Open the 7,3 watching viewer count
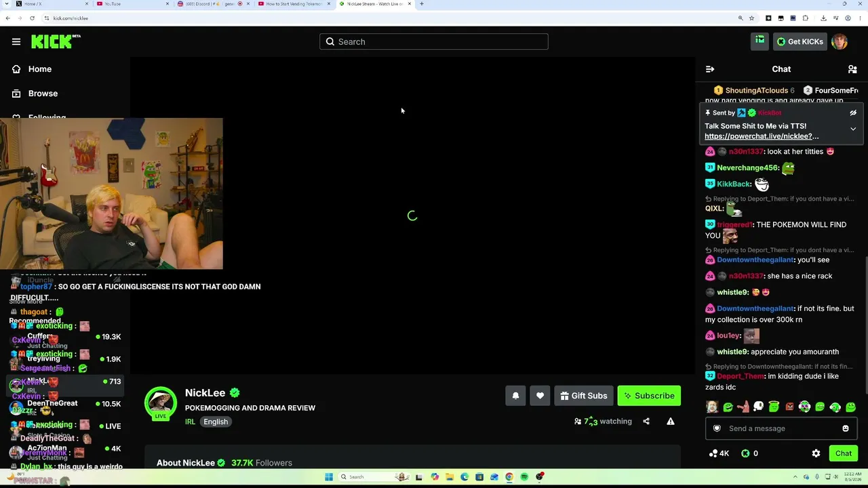The image size is (868, 488). click(x=603, y=422)
